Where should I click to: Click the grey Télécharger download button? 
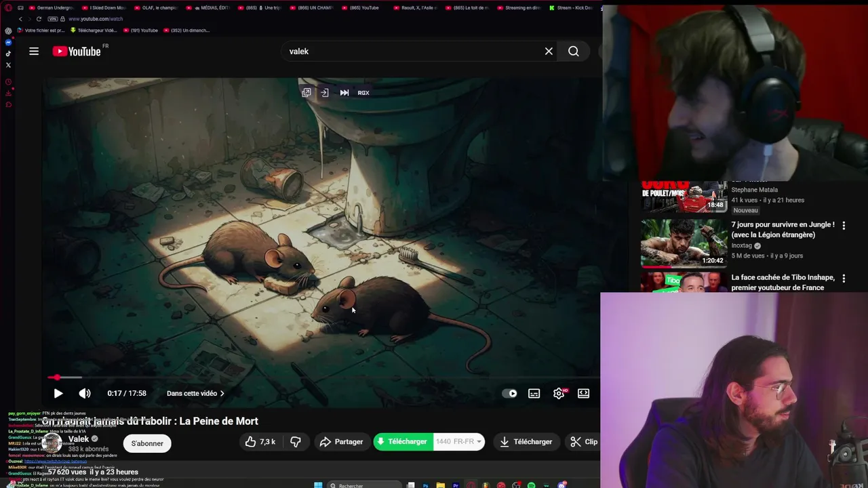click(x=526, y=442)
